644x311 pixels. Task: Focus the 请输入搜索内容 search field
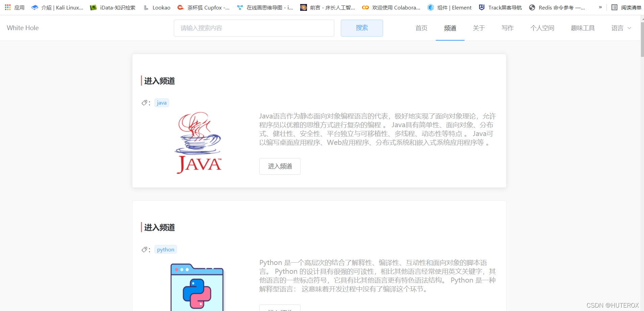[x=254, y=28]
